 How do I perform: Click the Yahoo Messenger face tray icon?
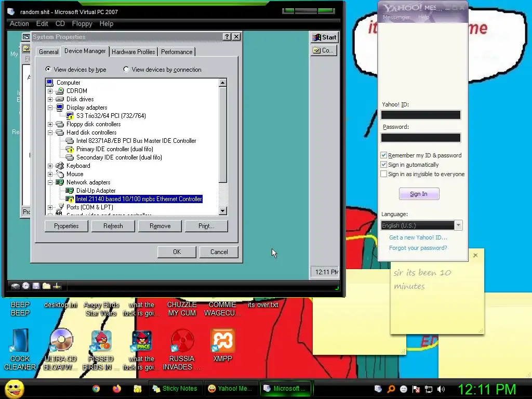click(403, 389)
